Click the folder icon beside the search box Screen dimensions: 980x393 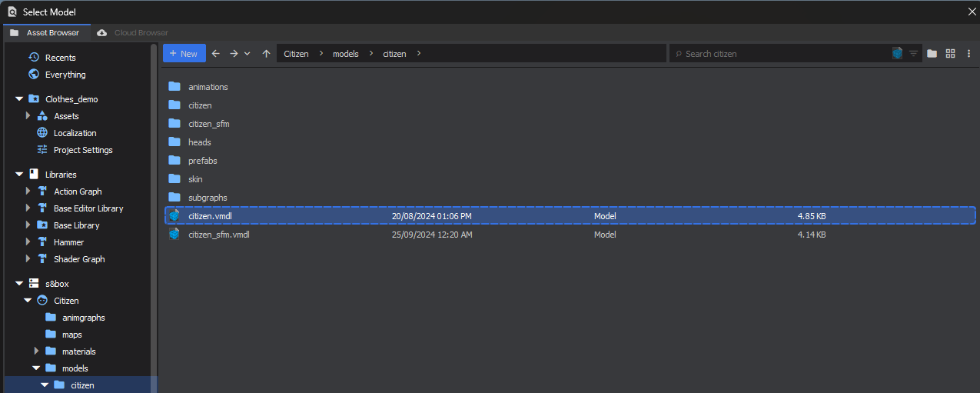(932, 53)
